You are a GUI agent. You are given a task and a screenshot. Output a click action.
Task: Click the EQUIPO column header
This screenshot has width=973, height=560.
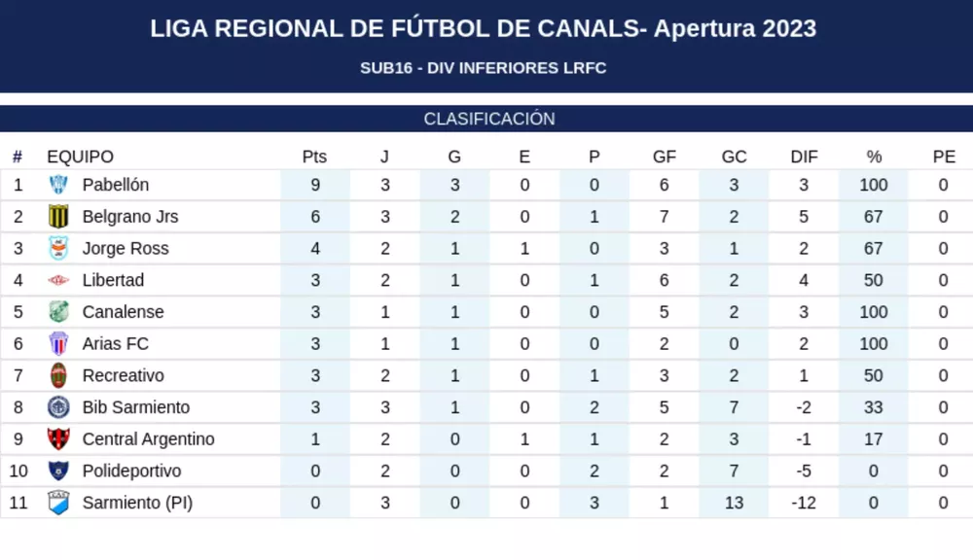80,157
